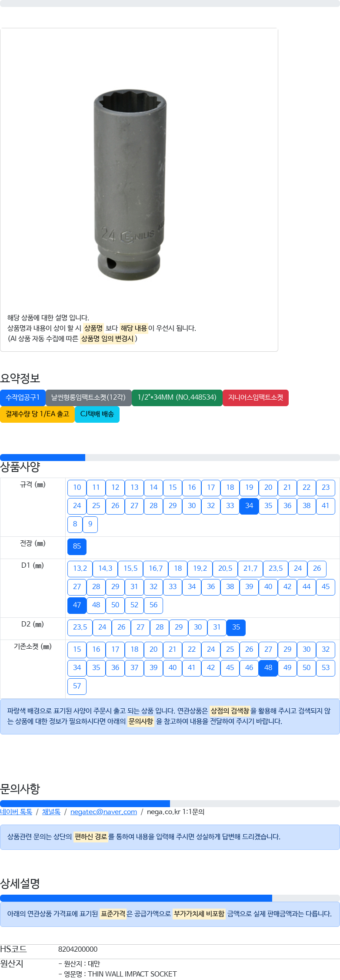Open the 네이버 톡톡 inquiry link
Screen dimensions: 340x980
click(x=16, y=812)
